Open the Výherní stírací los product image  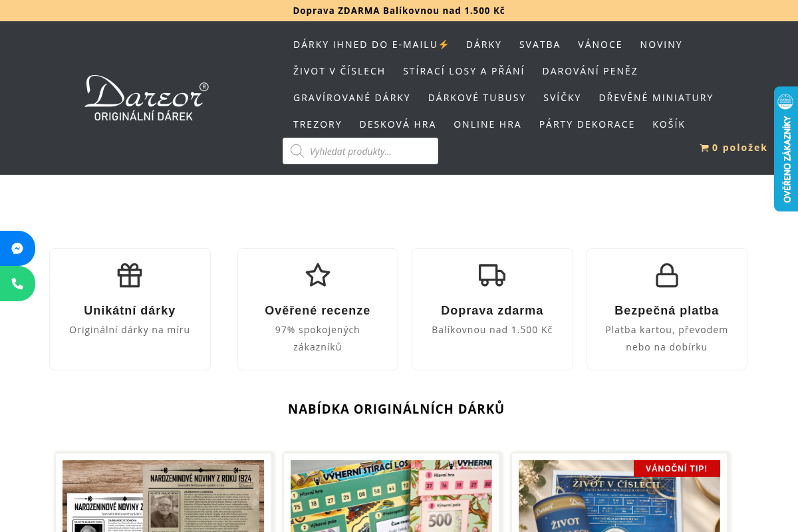pyautogui.click(x=391, y=496)
